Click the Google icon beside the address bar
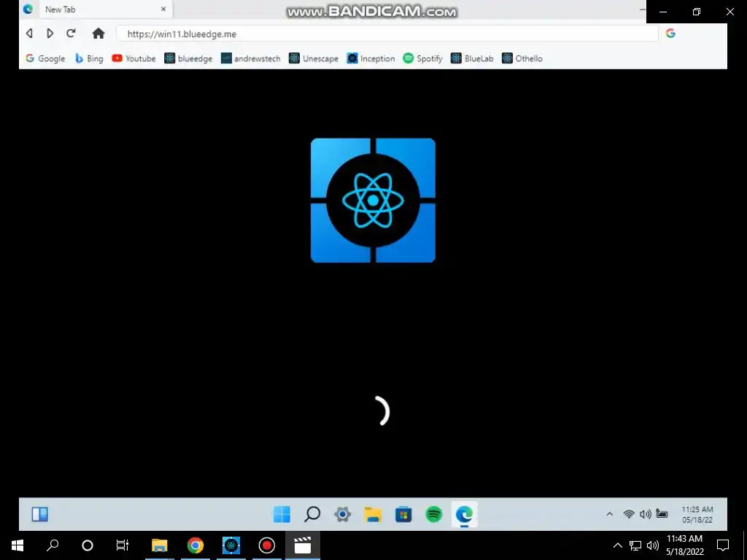 [x=670, y=34]
